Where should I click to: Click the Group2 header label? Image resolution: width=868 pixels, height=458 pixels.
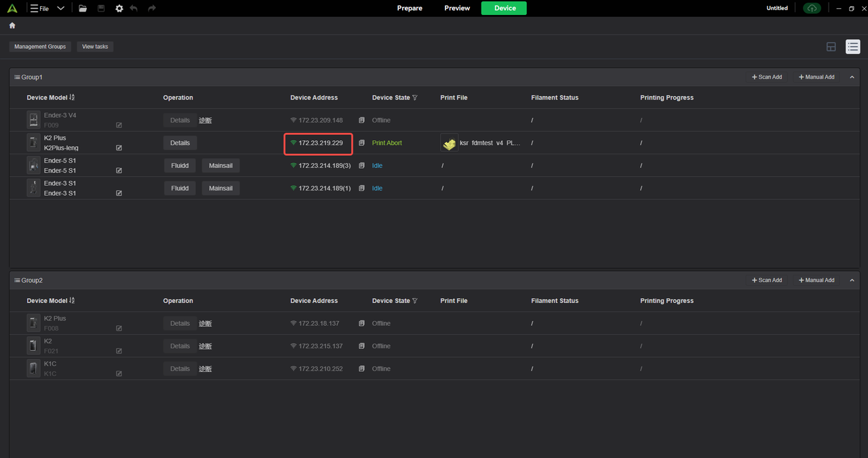[32, 280]
